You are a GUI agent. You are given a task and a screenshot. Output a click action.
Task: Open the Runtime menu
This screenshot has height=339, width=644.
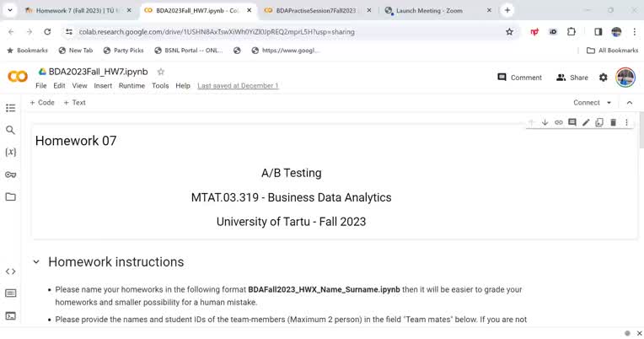[131, 85]
